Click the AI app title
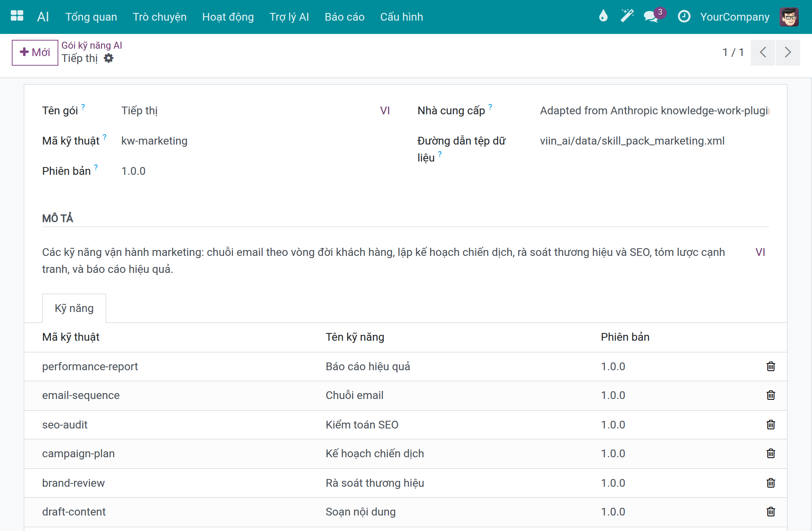 (x=43, y=17)
